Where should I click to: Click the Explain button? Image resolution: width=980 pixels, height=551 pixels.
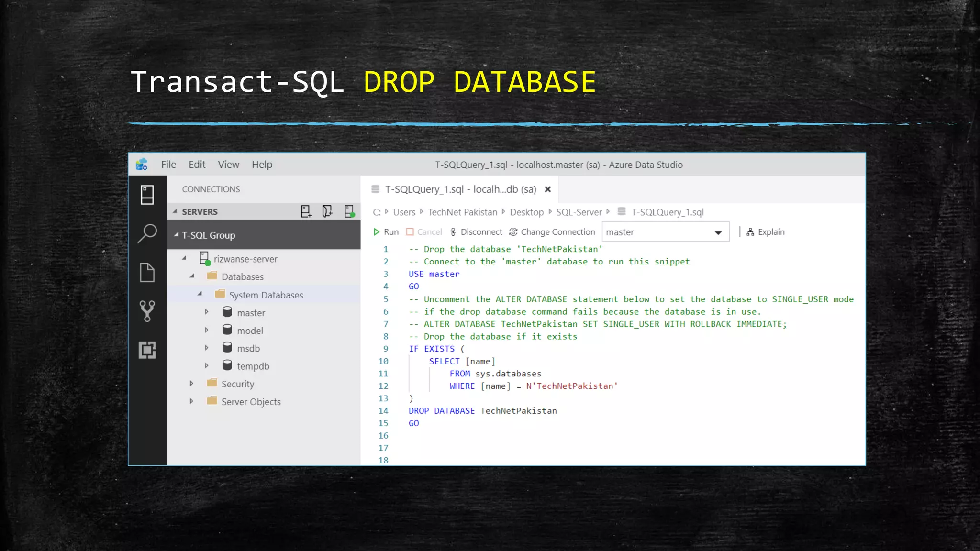[x=765, y=232]
